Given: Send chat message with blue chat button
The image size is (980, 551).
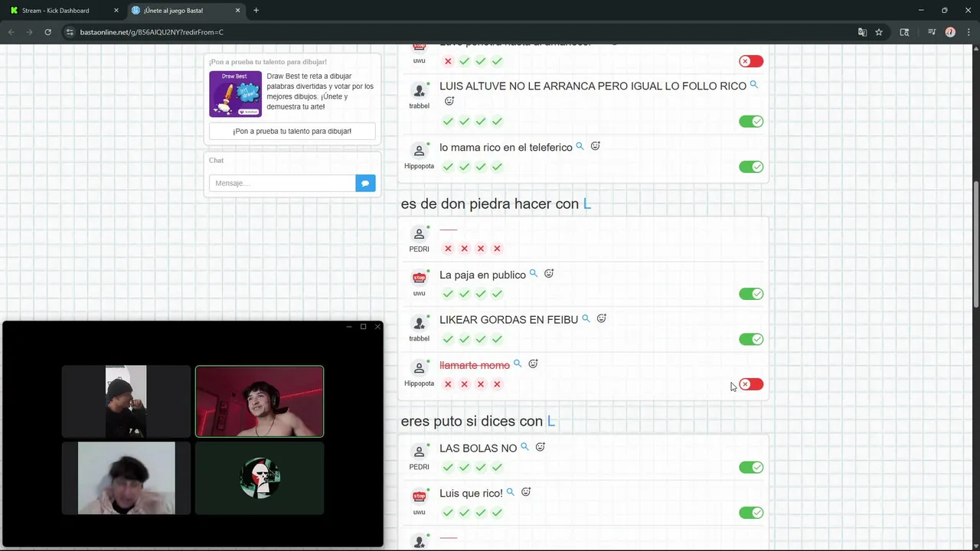Looking at the screenshot, I should [x=365, y=183].
